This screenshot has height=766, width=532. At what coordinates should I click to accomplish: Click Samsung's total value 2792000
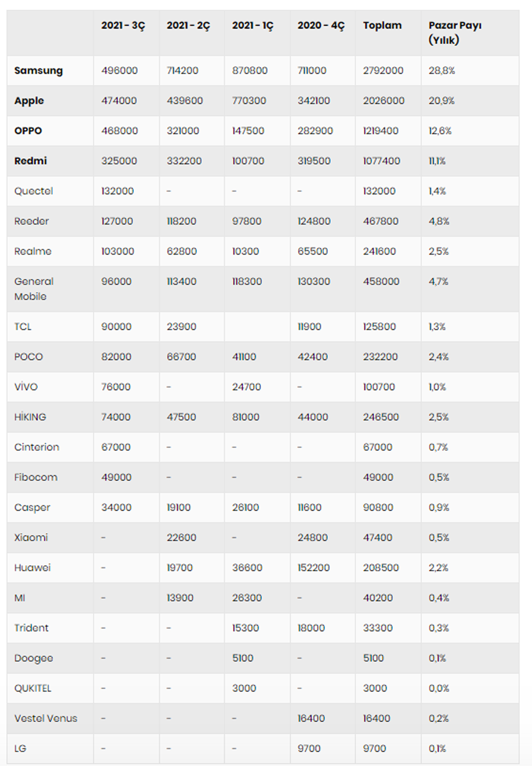[383, 71]
